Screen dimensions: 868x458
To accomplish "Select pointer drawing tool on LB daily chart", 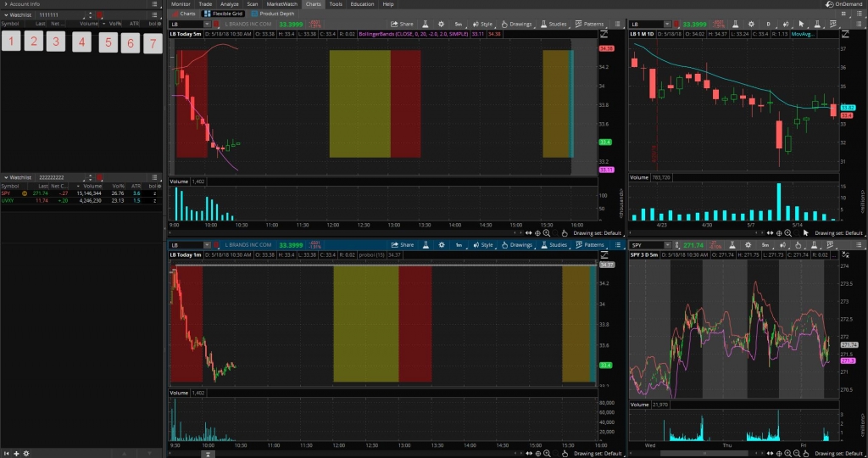I will point(801,24).
